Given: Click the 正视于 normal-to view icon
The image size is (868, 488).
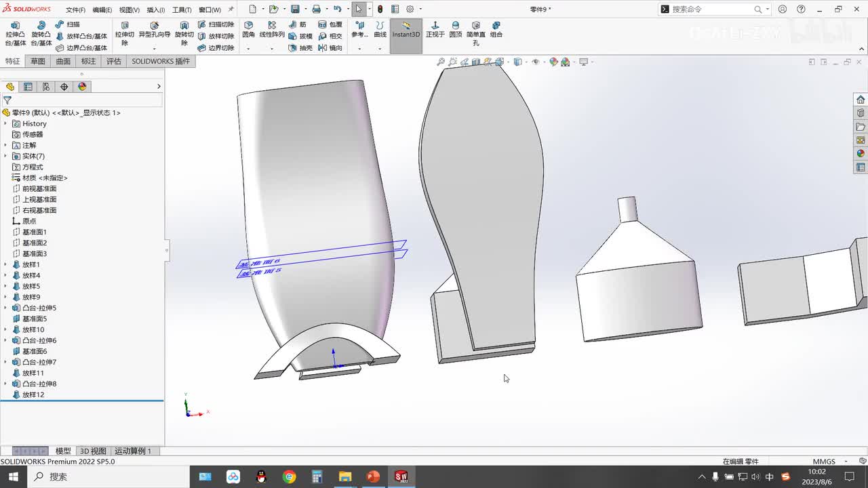Looking at the screenshot, I should [435, 29].
